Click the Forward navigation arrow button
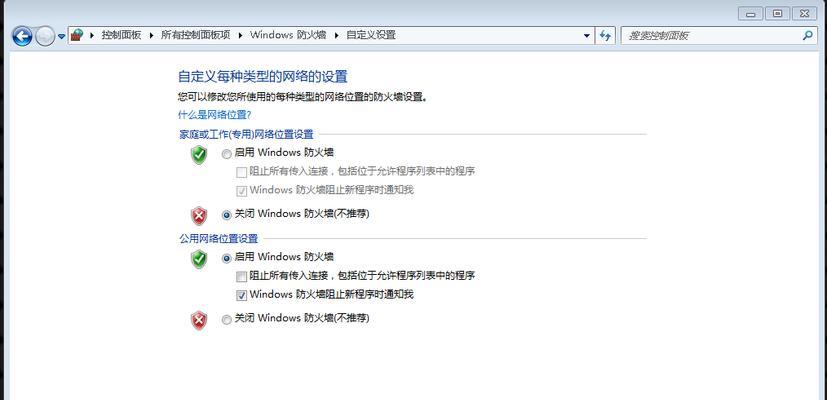Screen dimensions: 827x400 click(x=45, y=36)
